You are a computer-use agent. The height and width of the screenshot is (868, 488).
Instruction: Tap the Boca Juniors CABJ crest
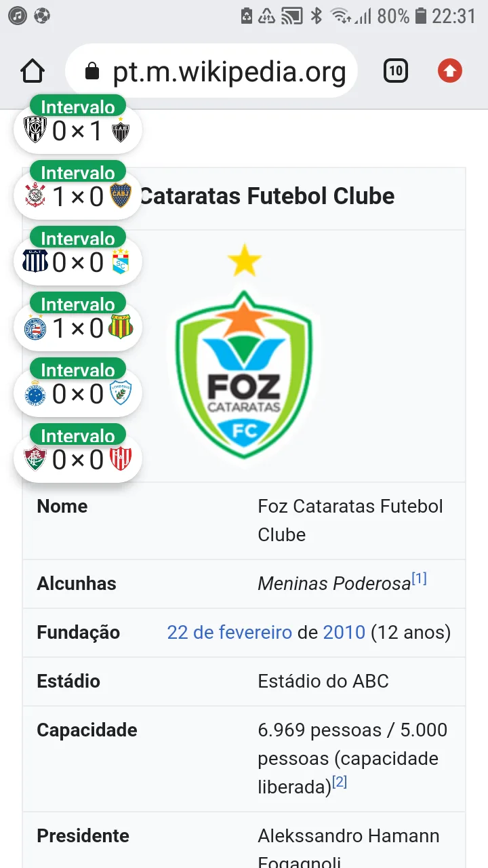pyautogui.click(x=121, y=196)
